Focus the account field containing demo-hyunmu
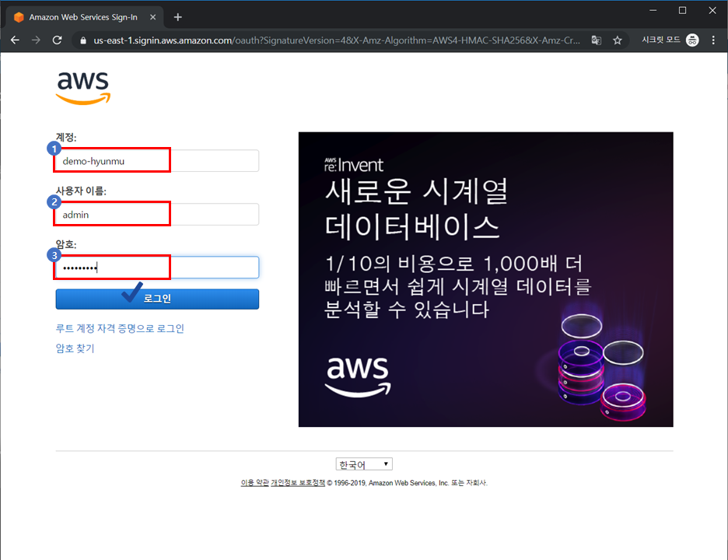728x560 pixels. point(157,161)
